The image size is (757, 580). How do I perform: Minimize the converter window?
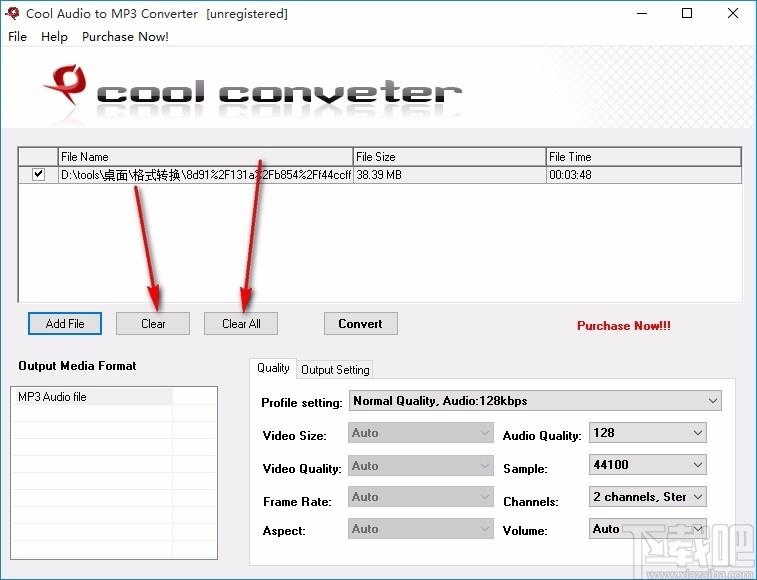click(642, 14)
